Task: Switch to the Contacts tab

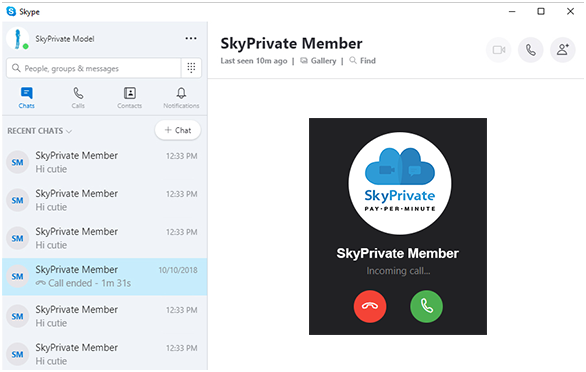Action: pos(130,98)
